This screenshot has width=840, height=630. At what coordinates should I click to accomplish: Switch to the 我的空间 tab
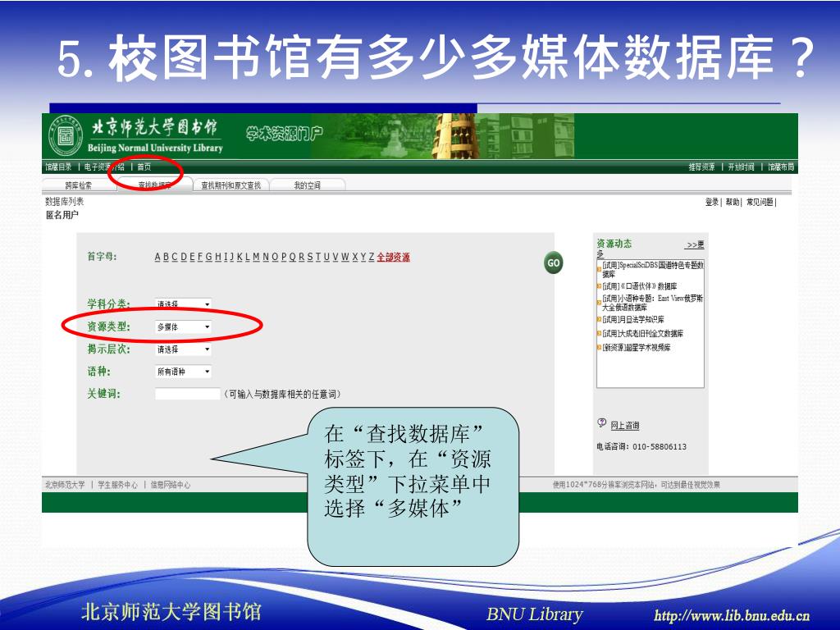coord(307,185)
